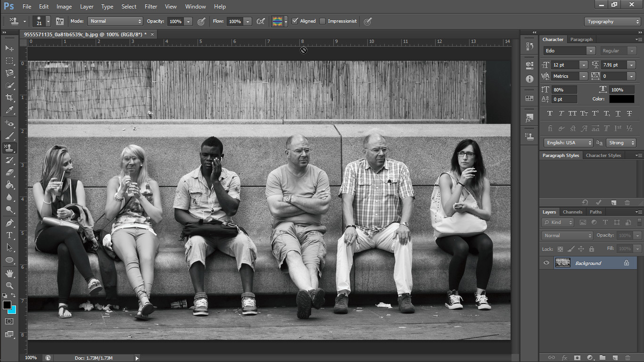This screenshot has width=644, height=362.
Task: Open the Mode dropdown set to Normal
Action: (115, 21)
